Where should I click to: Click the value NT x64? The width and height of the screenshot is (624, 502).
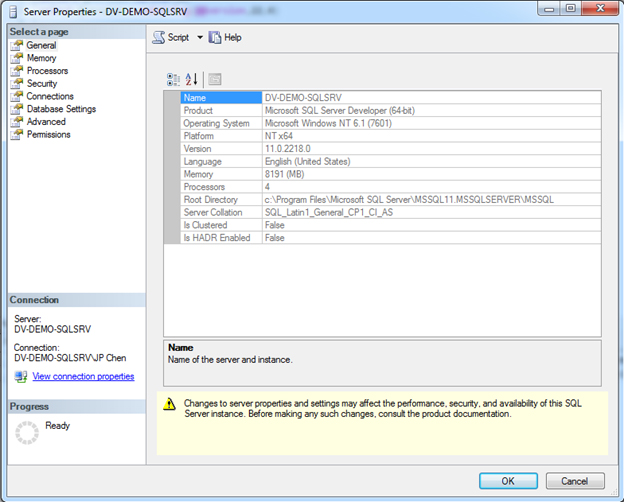pyautogui.click(x=279, y=136)
